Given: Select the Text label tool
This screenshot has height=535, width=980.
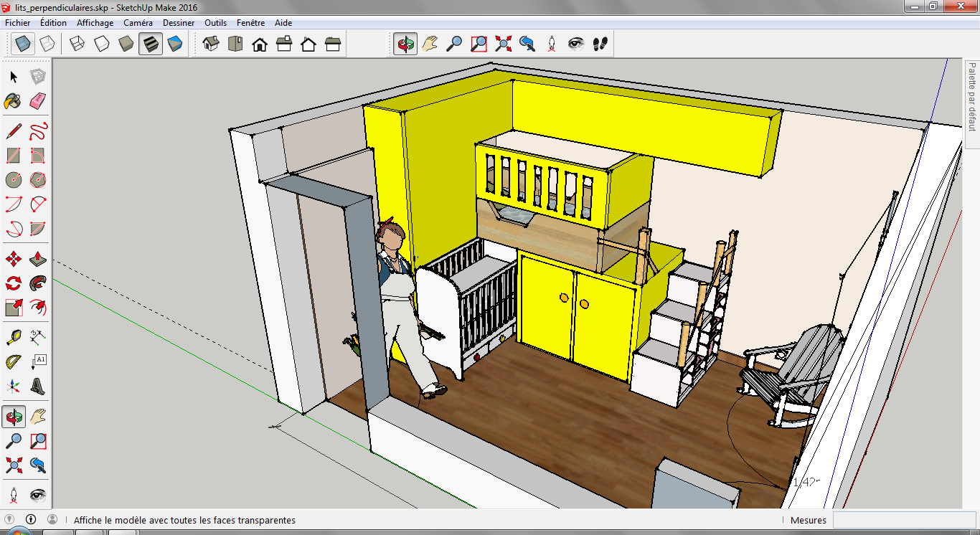Looking at the screenshot, I should pyautogui.click(x=38, y=362).
